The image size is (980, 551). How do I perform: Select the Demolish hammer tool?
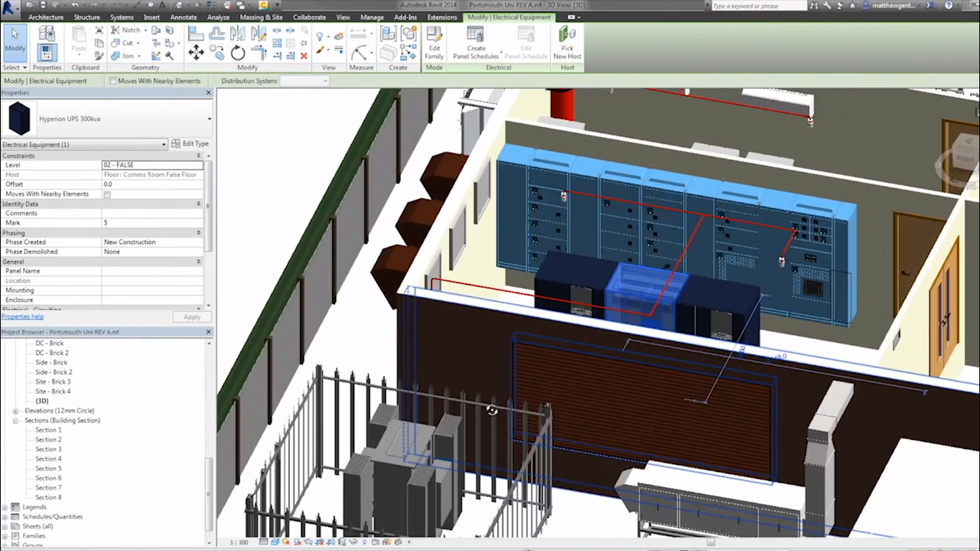pyautogui.click(x=169, y=55)
